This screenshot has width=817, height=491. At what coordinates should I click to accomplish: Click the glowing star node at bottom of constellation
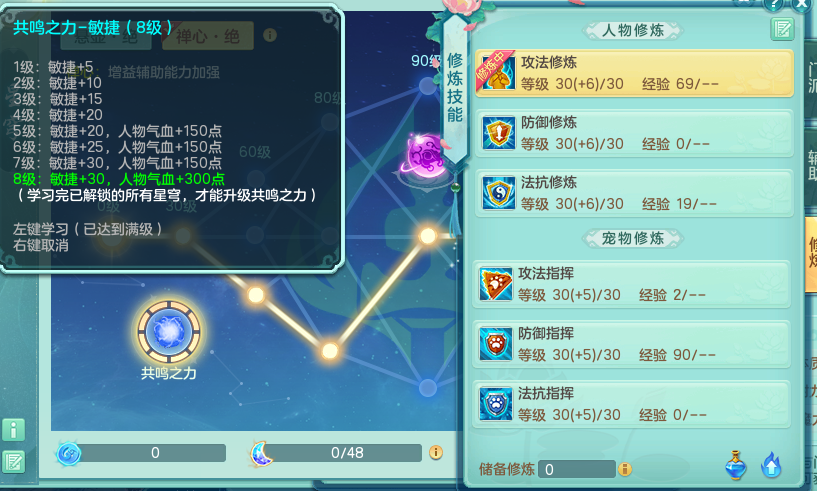click(x=330, y=351)
